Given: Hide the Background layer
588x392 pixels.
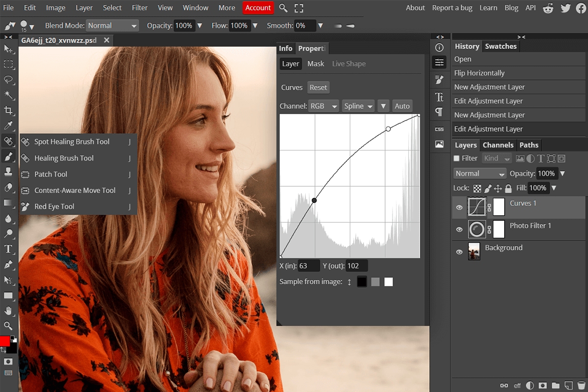Looking at the screenshot, I should pyautogui.click(x=459, y=252).
